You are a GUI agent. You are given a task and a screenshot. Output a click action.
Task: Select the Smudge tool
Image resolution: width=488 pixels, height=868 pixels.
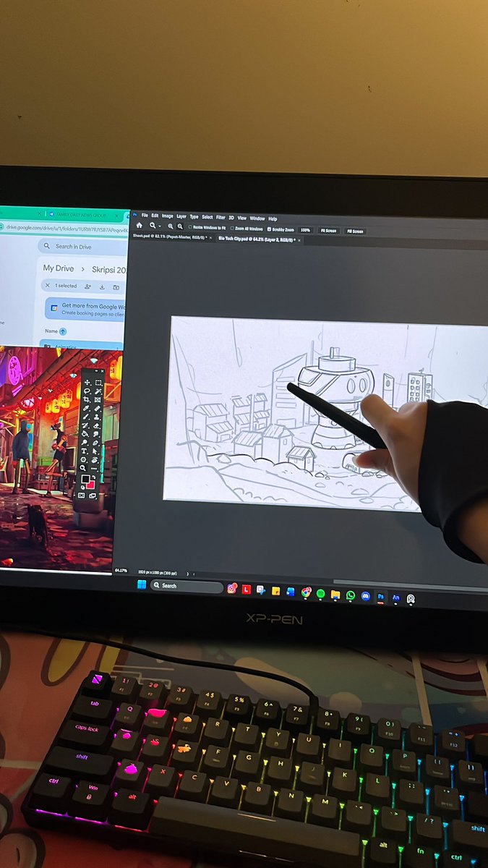point(96,434)
